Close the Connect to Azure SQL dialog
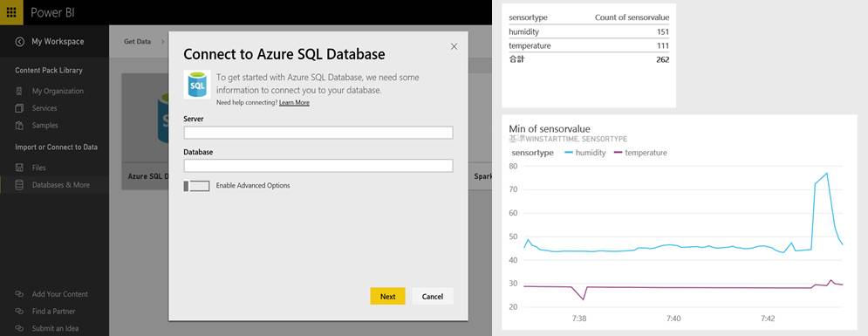 point(454,46)
